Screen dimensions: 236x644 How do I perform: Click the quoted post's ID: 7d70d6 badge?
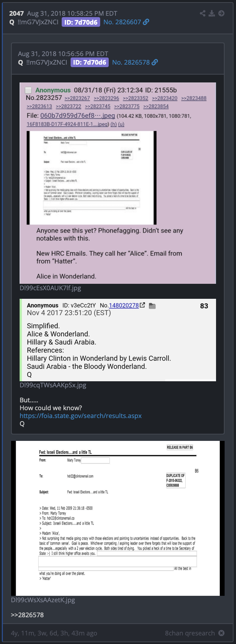click(x=89, y=62)
